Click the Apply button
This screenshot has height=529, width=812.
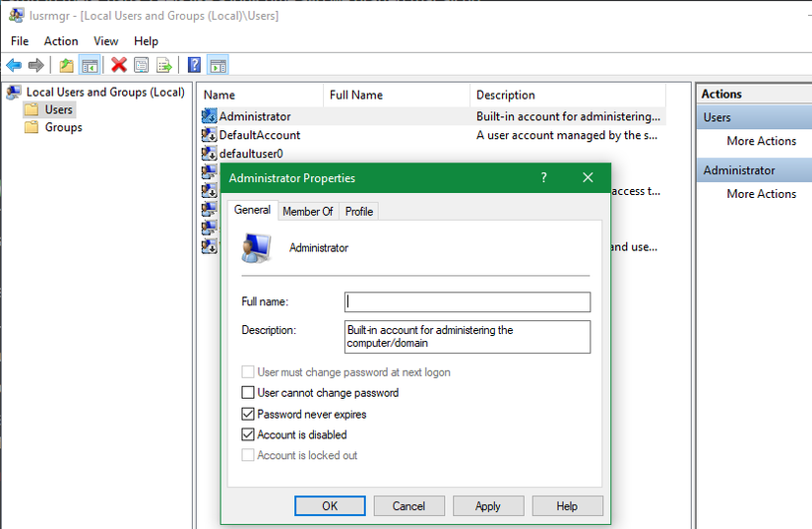pos(488,505)
